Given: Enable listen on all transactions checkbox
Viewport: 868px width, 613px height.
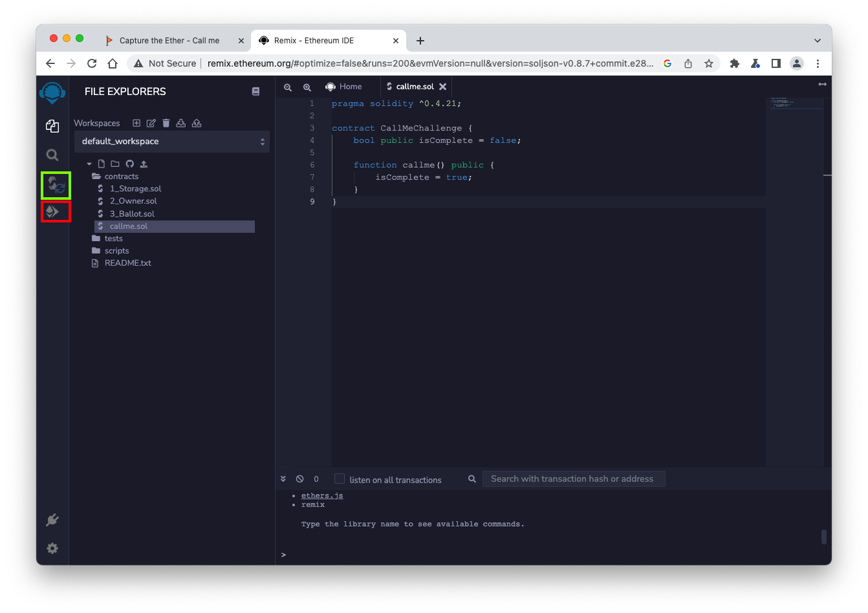Looking at the screenshot, I should (x=340, y=479).
